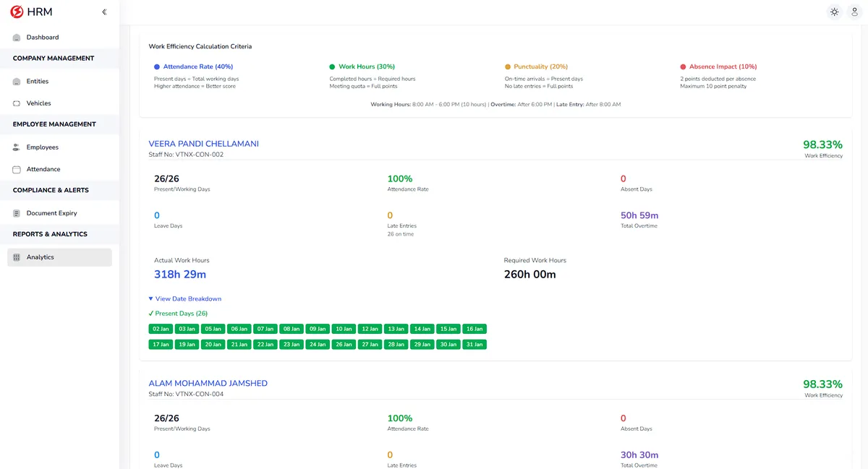The width and height of the screenshot is (868, 469).
Task: Click the EMPLOYEE MANAGEMENT section header
Action: pos(54,124)
